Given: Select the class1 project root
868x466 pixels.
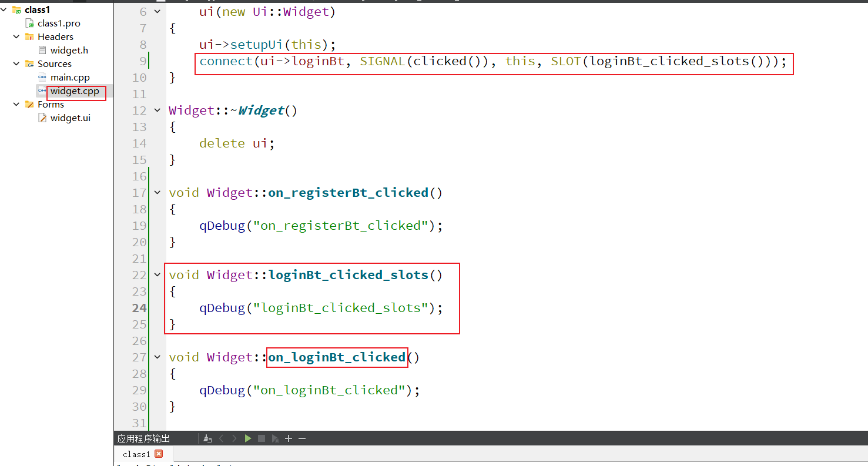Looking at the screenshot, I should pos(37,10).
